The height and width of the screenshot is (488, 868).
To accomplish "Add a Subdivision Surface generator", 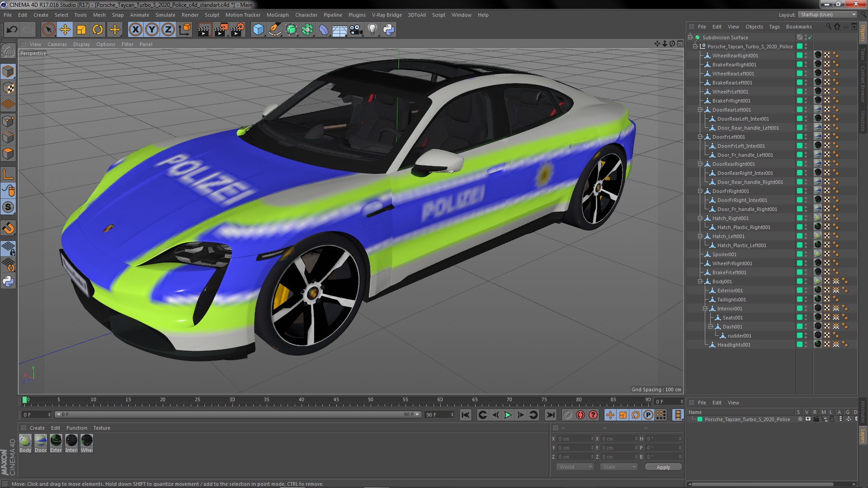I will pos(291,30).
